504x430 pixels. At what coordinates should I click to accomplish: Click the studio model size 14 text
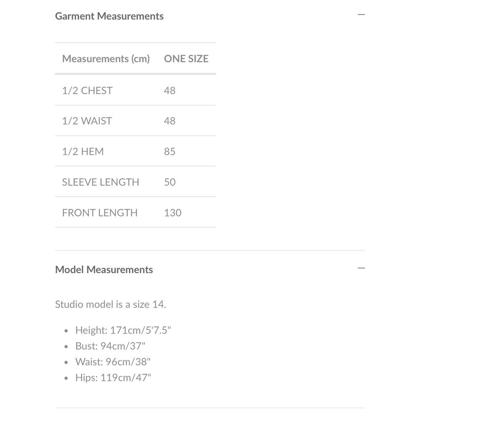(x=110, y=304)
